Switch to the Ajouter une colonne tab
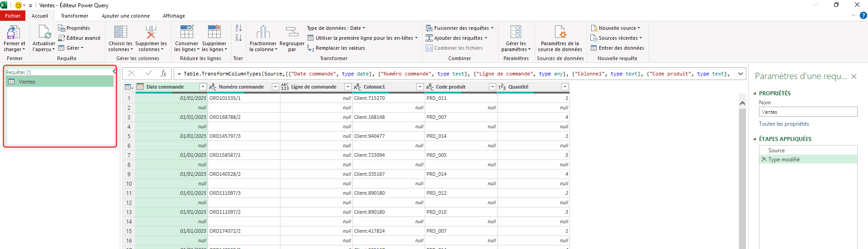Screen dimensions: 868x249 126,16
